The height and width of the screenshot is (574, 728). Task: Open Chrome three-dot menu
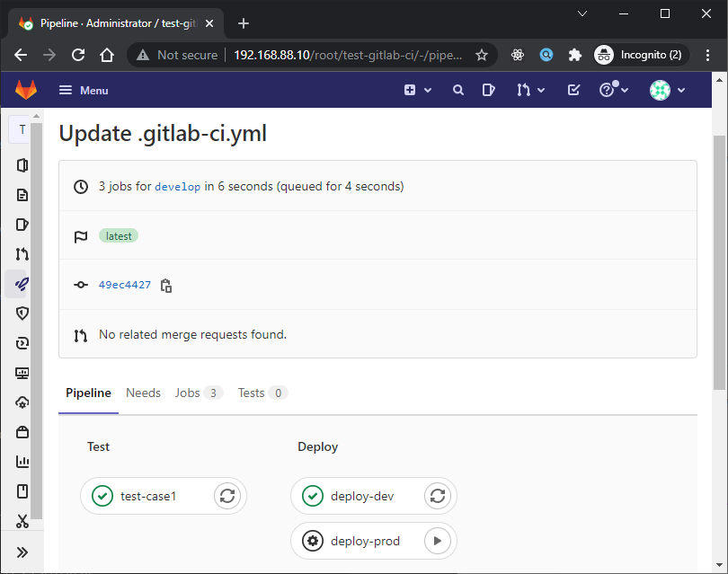click(x=707, y=55)
